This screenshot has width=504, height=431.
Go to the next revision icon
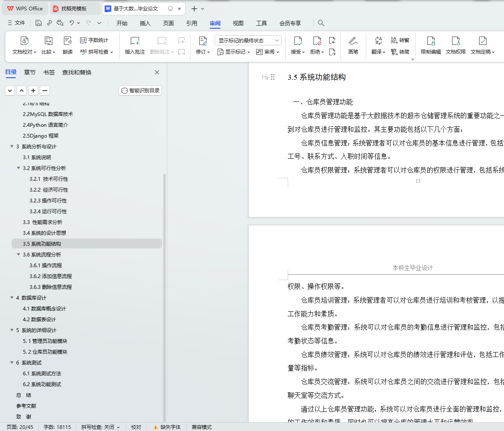click(332, 52)
